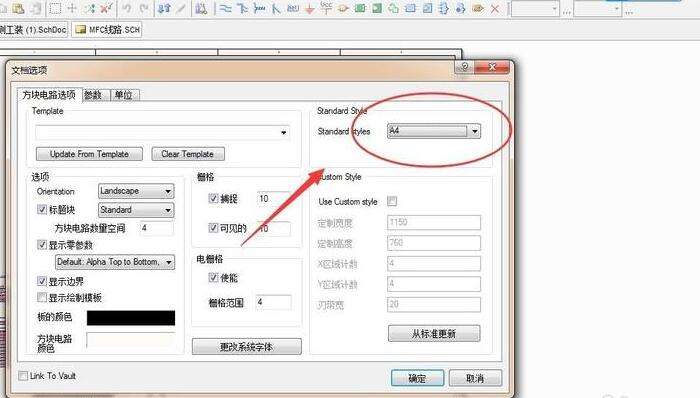Click the Deselect All toolbar icon

coord(89,8)
